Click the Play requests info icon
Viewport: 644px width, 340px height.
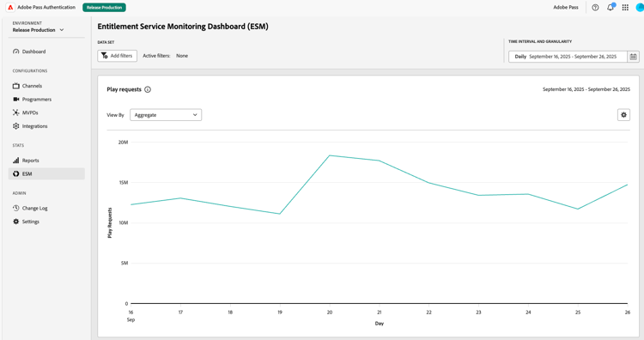tap(148, 89)
